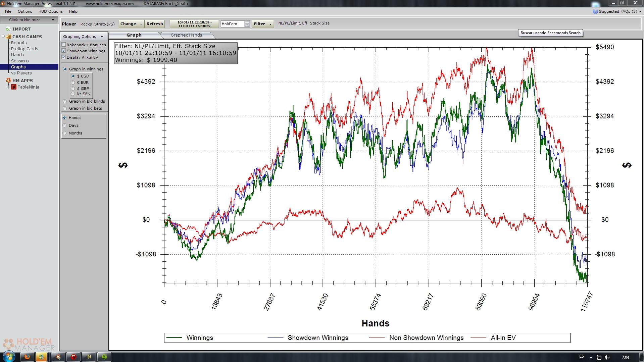Screen dimensions: 644x362
Task: Collapse Graphing Options panel chevron
Action: (x=102, y=37)
